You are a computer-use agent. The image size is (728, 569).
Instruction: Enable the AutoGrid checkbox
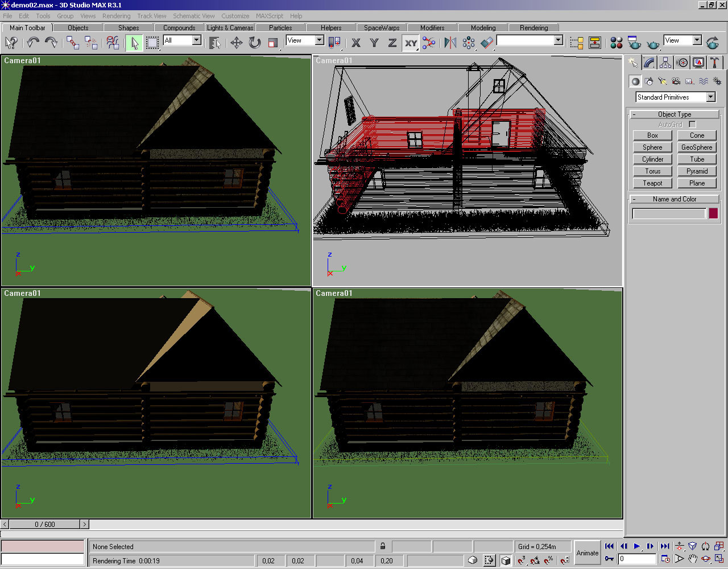click(x=692, y=124)
